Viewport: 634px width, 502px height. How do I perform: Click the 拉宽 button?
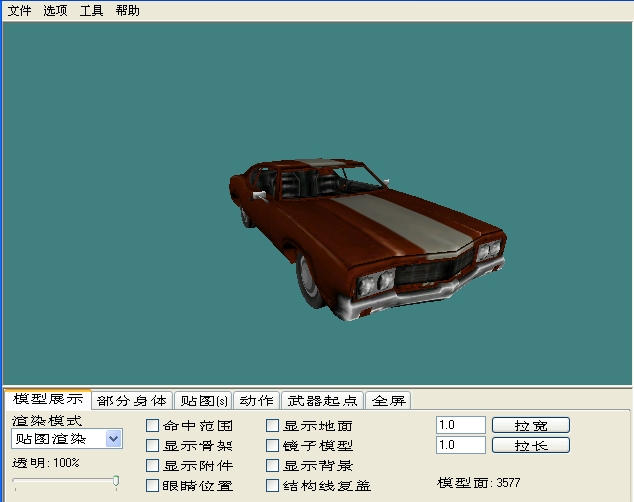(x=530, y=425)
